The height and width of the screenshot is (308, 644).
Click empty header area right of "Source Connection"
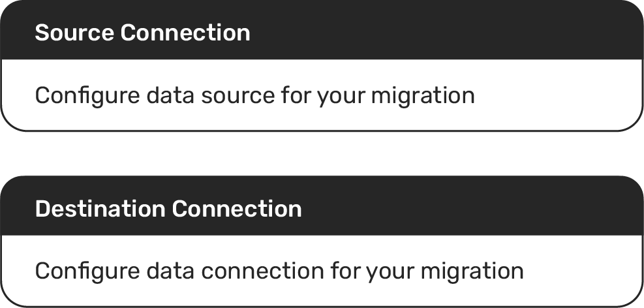(x=444, y=31)
